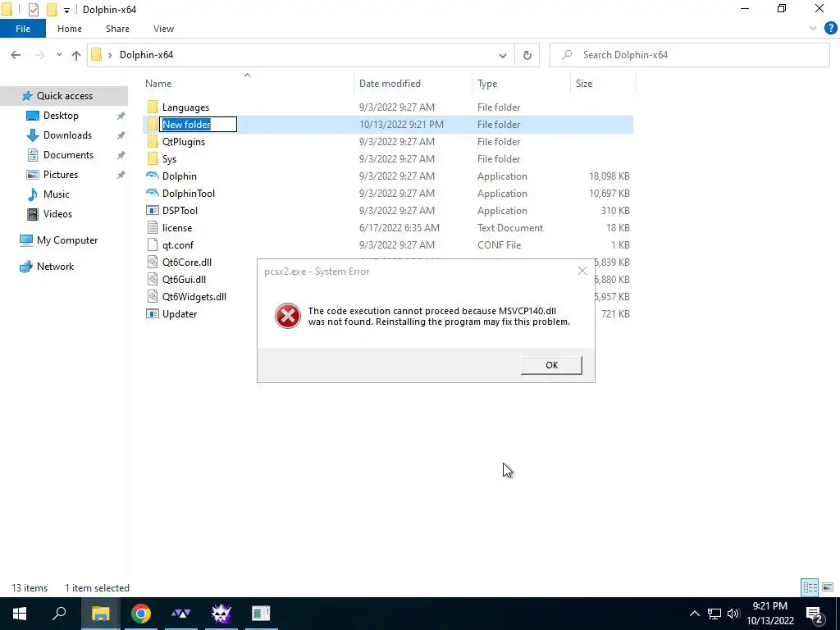Select the Qt6Gui.dll file icon
840x630 pixels.
pos(153,279)
